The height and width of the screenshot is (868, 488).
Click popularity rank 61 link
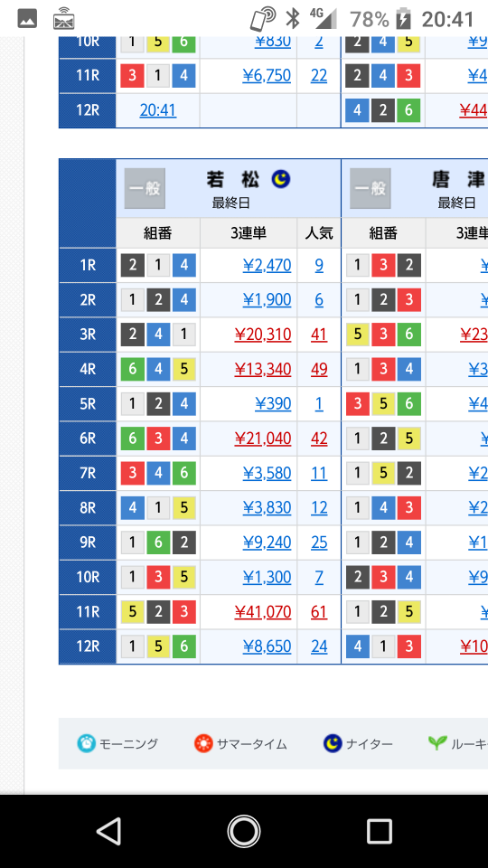tap(319, 612)
